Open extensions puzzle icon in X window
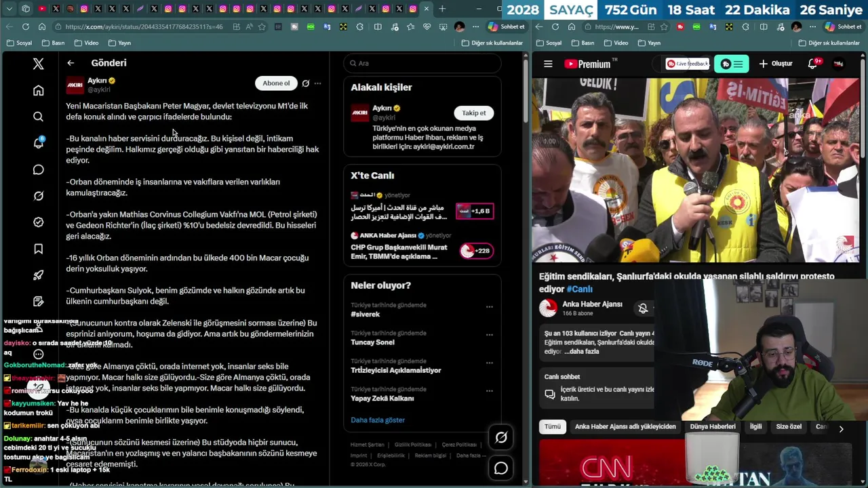This screenshot has width=868, height=488. coord(359,26)
